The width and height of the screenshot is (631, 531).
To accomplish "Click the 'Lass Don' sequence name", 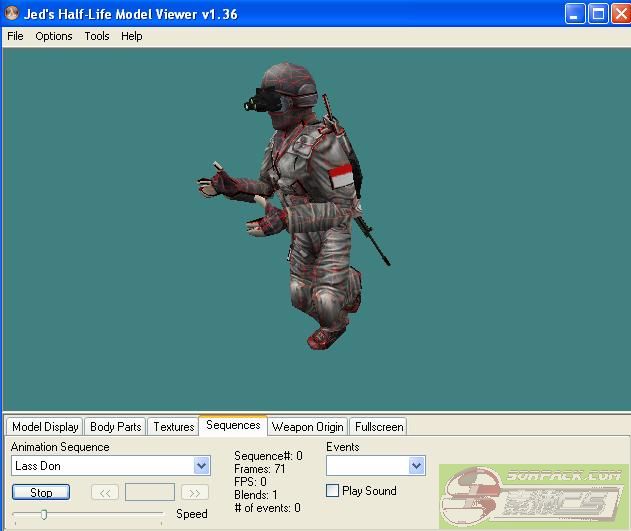I will pyautogui.click(x=38, y=466).
